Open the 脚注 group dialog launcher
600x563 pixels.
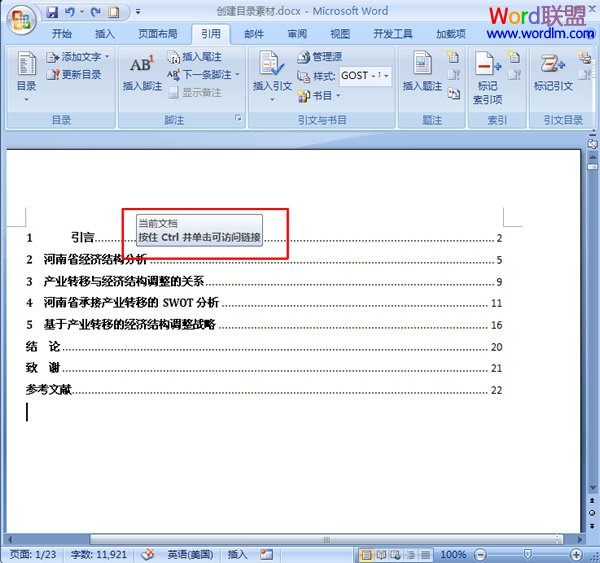coord(238,118)
